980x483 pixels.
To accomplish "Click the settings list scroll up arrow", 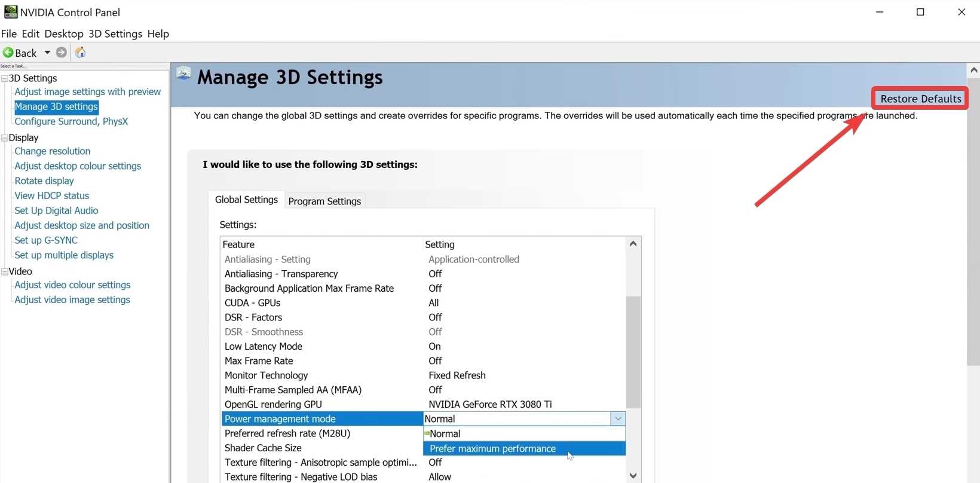I will (633, 244).
